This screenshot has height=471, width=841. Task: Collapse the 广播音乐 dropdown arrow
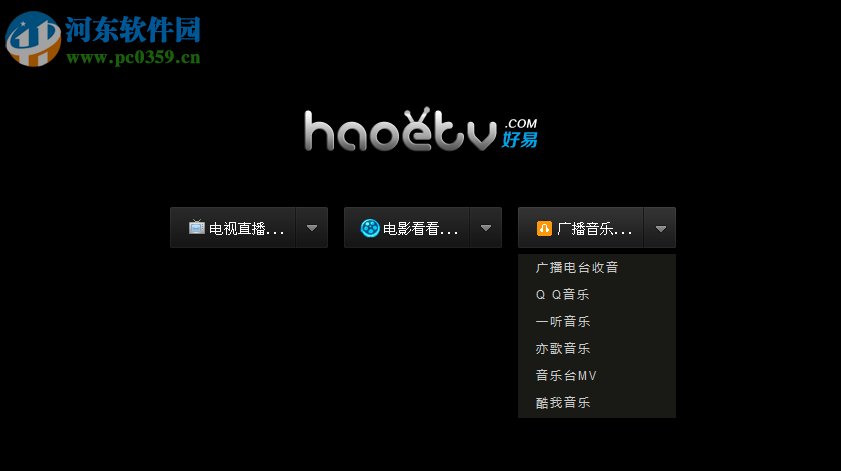660,227
